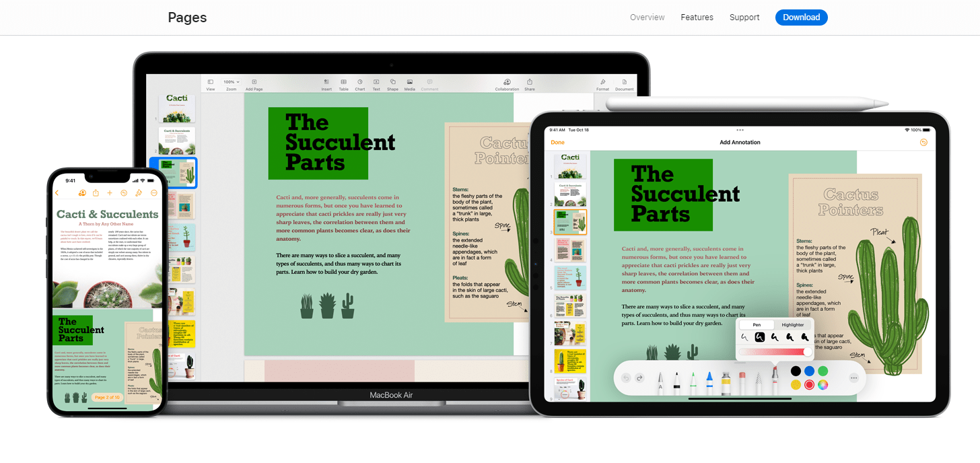
Task: Select iPad page 3 orange-outlined thumbnail
Action: (x=570, y=222)
